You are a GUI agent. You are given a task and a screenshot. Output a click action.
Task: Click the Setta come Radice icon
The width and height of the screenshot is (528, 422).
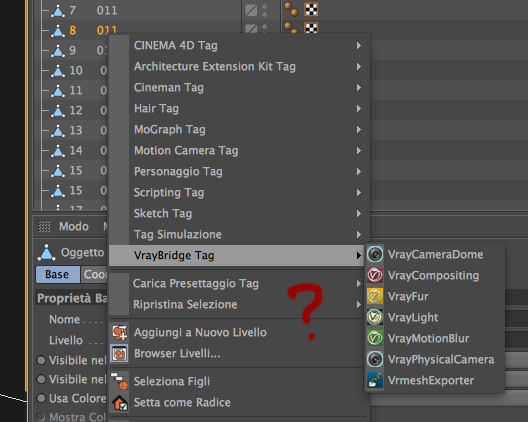(120, 402)
